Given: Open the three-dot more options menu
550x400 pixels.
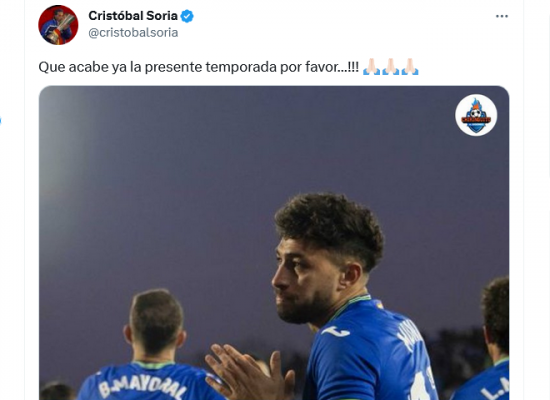Looking at the screenshot, I should tap(502, 16).
